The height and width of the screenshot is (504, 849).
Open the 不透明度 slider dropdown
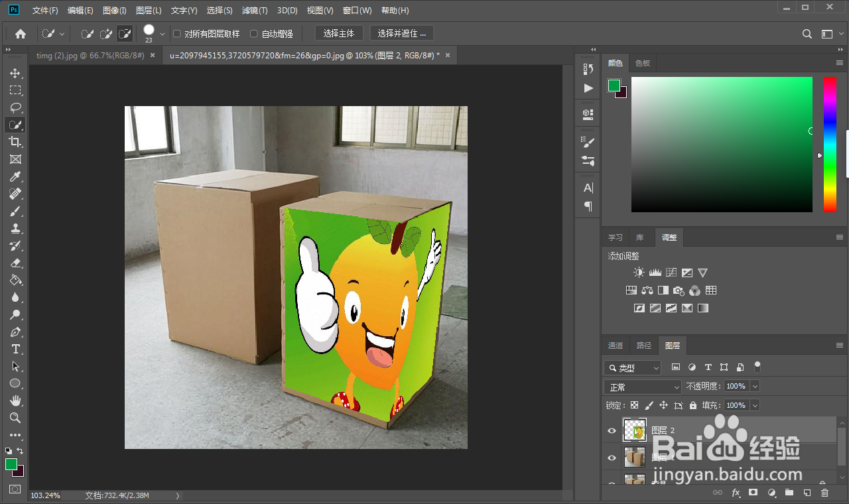tap(755, 386)
